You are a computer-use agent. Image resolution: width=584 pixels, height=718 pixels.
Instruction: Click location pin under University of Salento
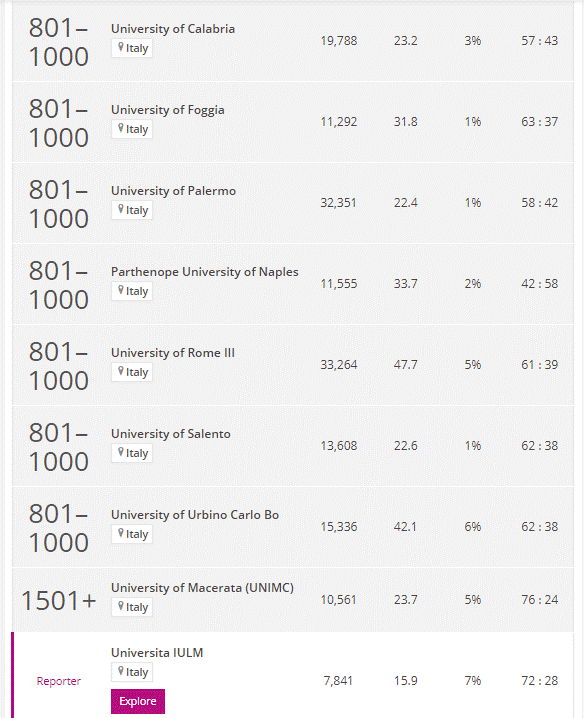(x=121, y=452)
